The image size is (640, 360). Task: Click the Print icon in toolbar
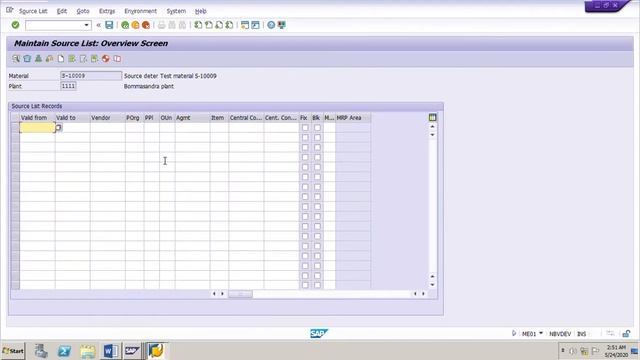click(162, 25)
